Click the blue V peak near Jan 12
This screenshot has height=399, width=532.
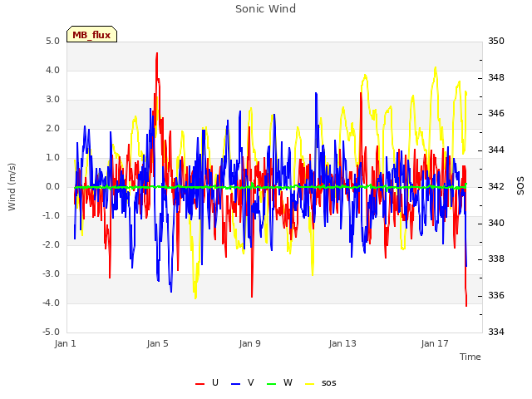[316, 93]
